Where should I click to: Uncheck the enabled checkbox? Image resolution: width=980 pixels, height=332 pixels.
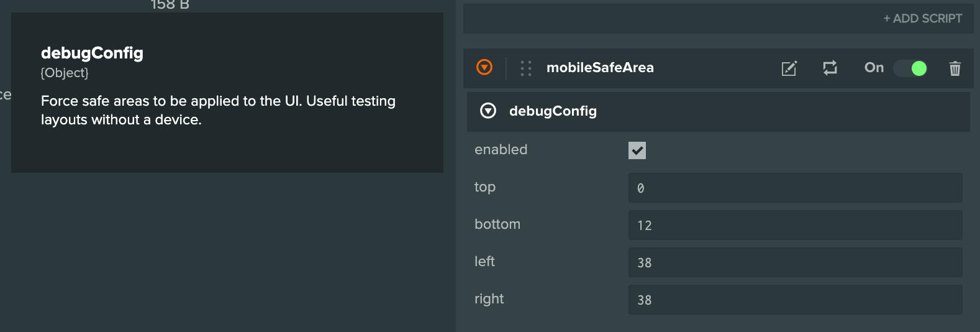tap(637, 150)
